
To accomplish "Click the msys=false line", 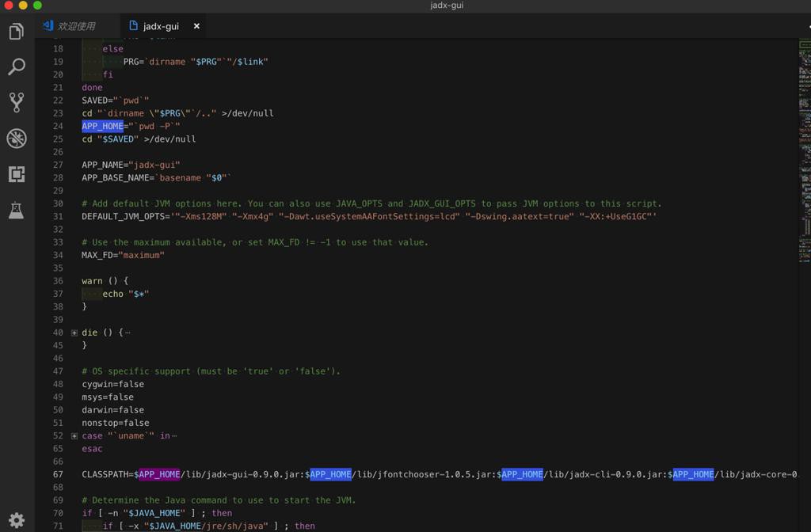I will point(108,397).
